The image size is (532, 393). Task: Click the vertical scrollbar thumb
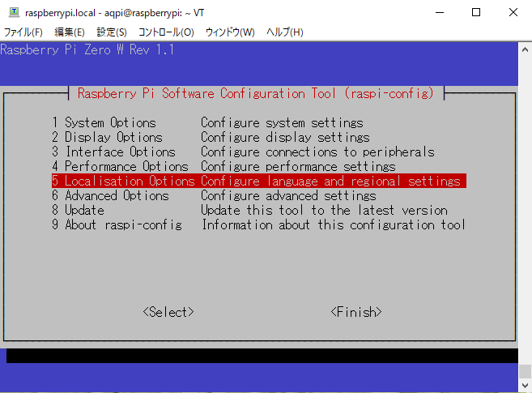point(525,371)
